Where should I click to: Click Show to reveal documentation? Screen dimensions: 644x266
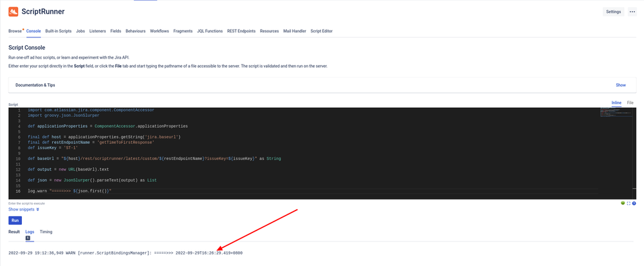click(x=620, y=85)
